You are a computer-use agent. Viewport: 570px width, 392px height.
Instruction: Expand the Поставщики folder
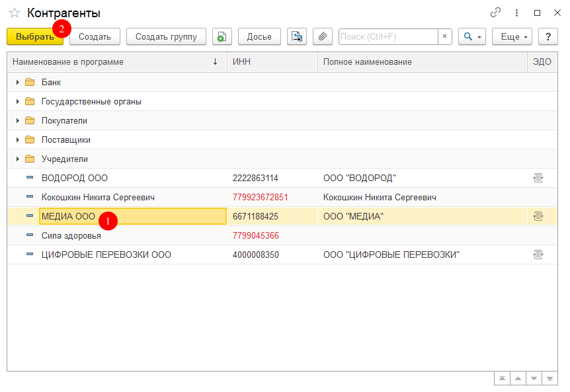pos(17,140)
